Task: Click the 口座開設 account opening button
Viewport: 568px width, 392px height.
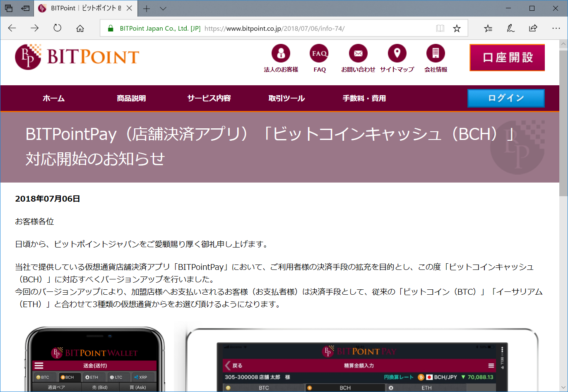Action: (507, 58)
